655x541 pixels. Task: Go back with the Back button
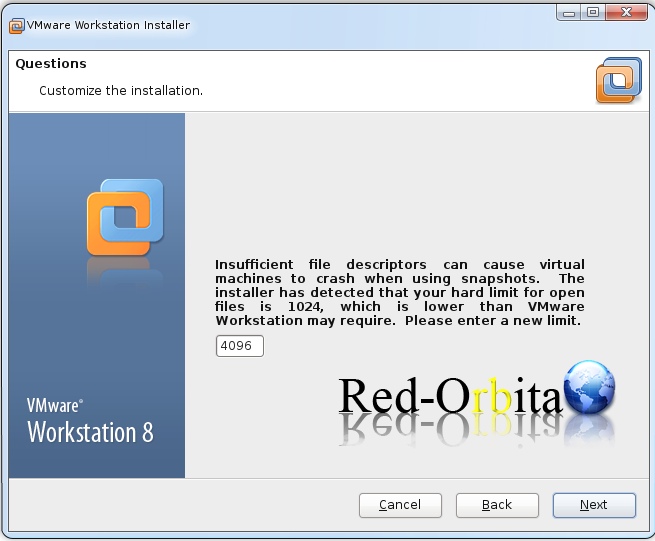pyautogui.click(x=497, y=505)
